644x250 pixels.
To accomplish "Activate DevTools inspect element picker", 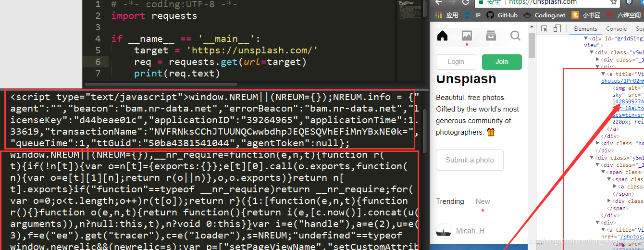I will [x=545, y=29].
